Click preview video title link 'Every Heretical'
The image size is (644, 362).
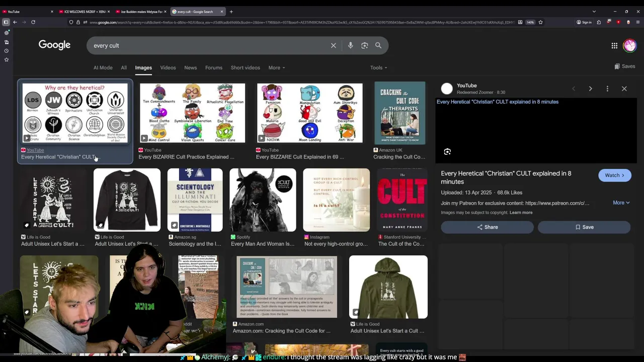tap(498, 102)
